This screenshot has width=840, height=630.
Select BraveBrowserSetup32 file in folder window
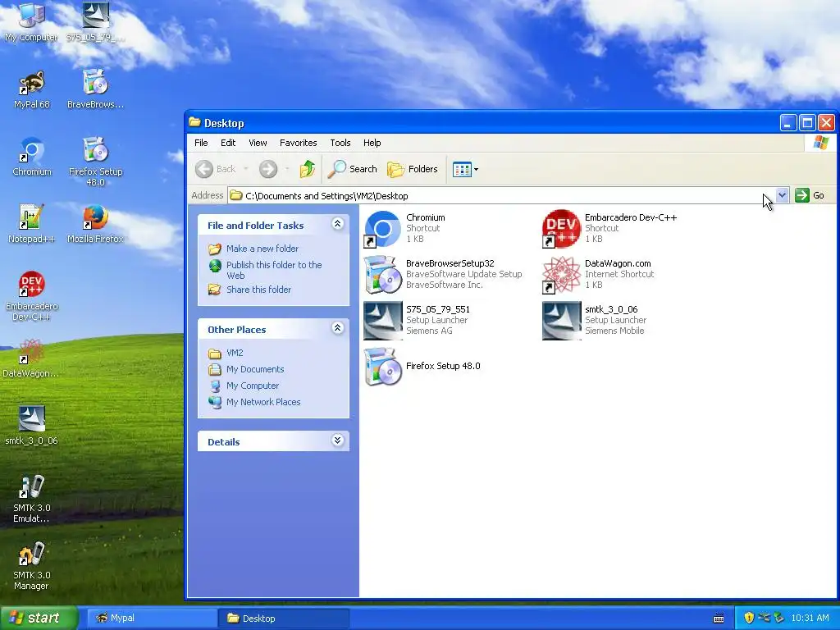pyautogui.click(x=443, y=274)
